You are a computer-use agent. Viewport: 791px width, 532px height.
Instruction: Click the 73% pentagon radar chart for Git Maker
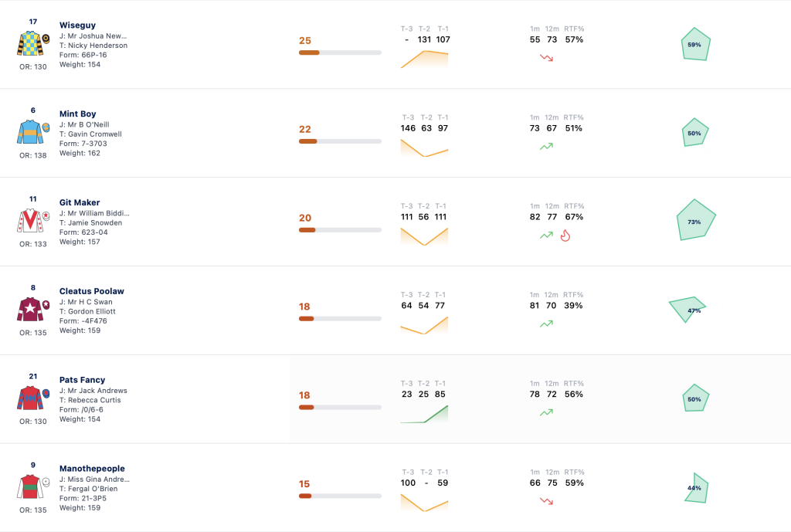[696, 220]
